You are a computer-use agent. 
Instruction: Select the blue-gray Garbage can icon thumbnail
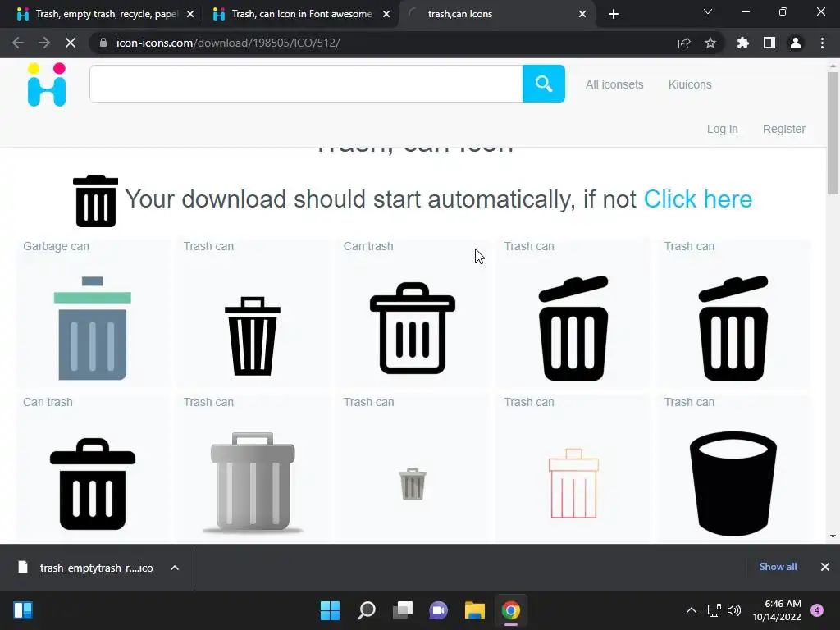coord(92,328)
